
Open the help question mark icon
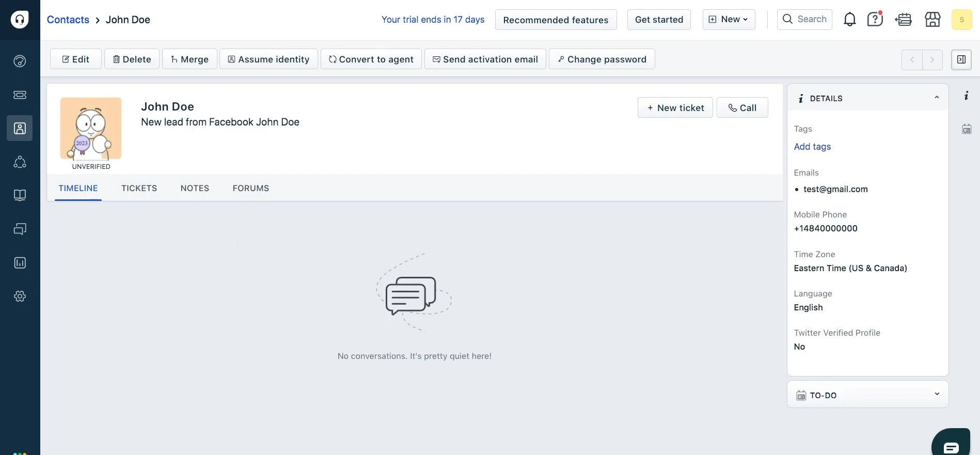[x=875, y=20]
